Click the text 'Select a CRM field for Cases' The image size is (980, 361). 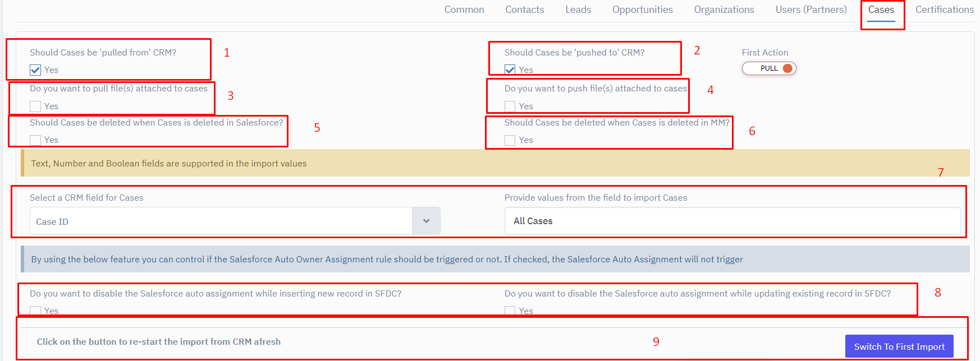[x=86, y=198]
